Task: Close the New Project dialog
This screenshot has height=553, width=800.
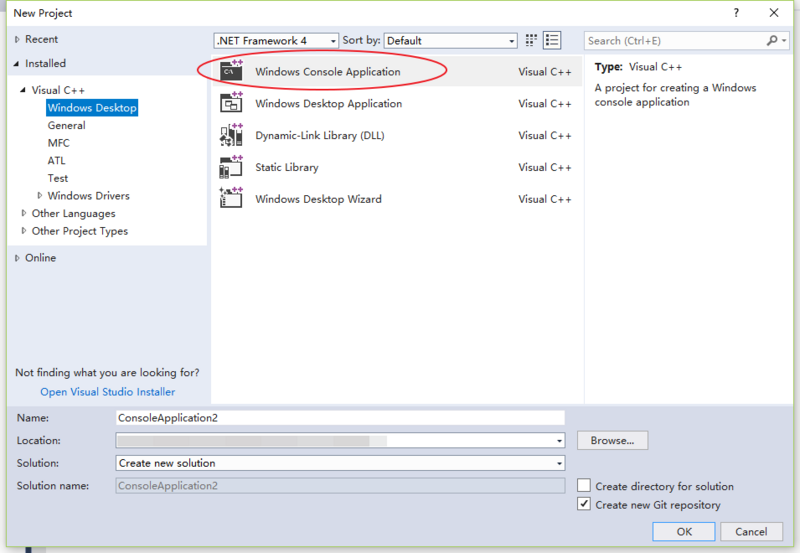Action: [x=774, y=13]
